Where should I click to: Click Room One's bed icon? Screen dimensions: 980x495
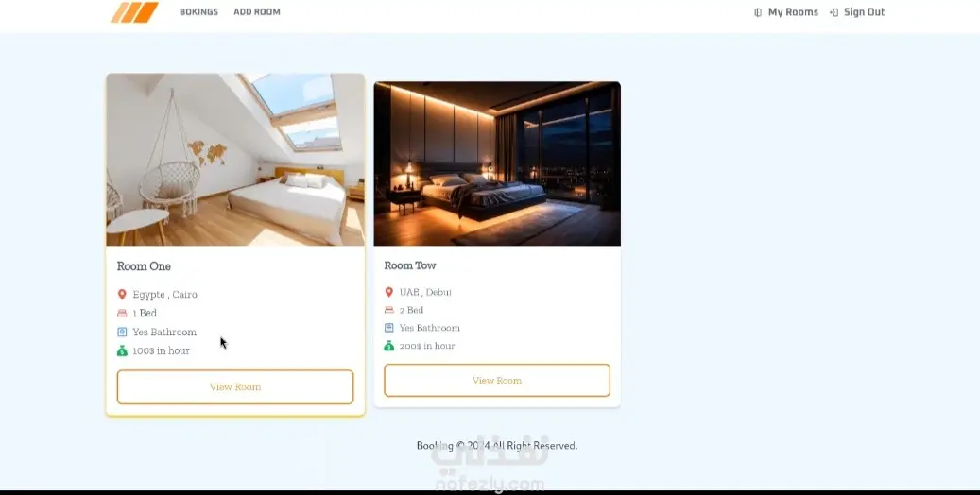click(122, 313)
